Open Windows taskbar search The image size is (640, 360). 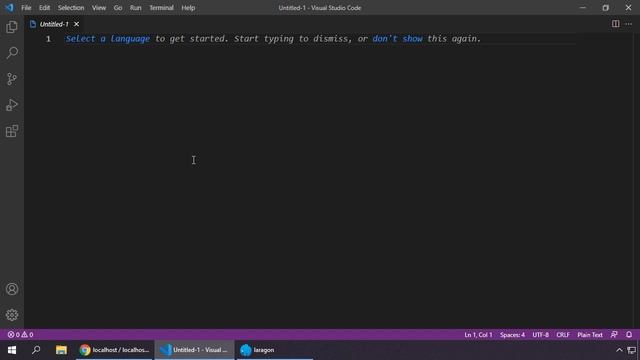36,350
